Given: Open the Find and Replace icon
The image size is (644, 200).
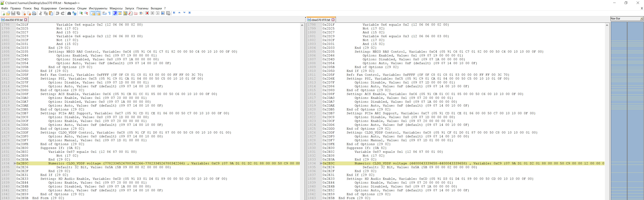Looking at the screenshot, I should (x=74, y=13).
